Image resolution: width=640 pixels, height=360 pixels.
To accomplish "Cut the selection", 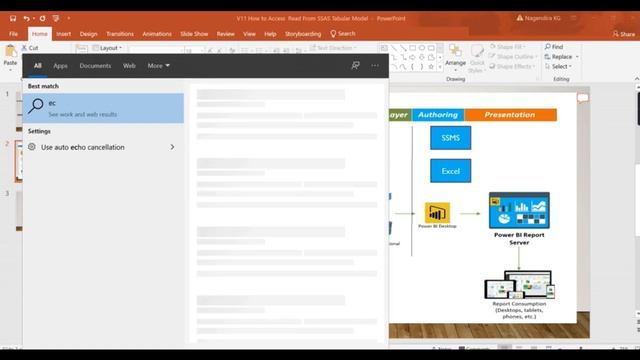I will tap(30, 48).
